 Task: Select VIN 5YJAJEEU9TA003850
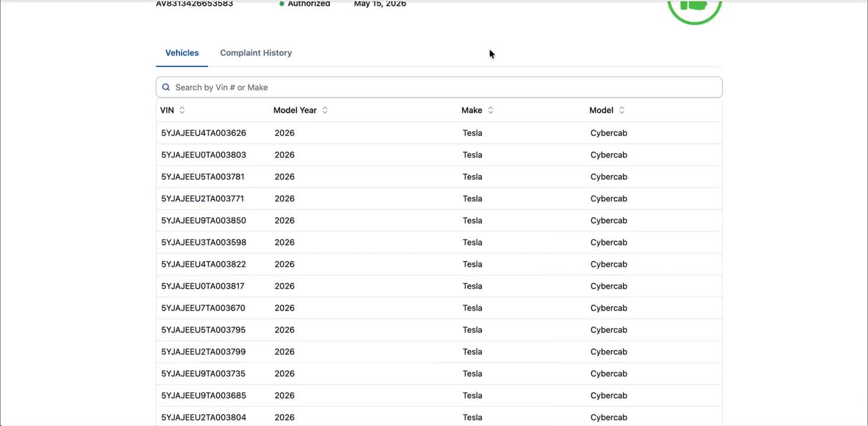point(203,221)
